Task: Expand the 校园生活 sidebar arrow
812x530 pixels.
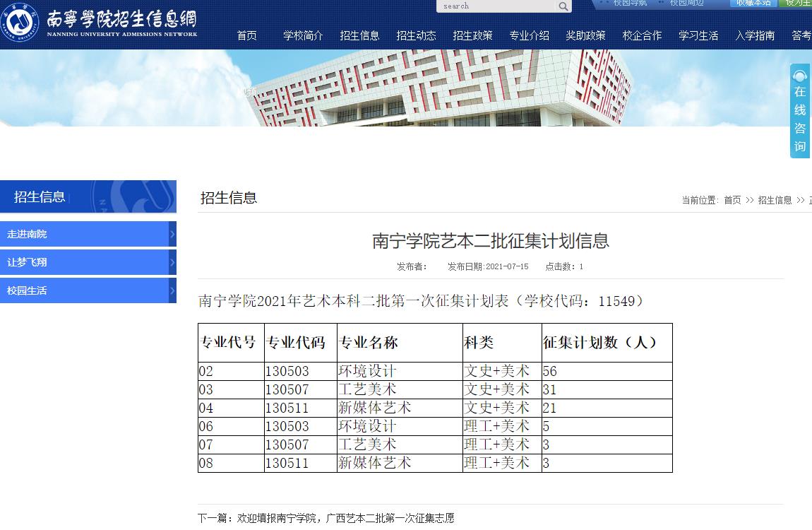Action: point(172,290)
